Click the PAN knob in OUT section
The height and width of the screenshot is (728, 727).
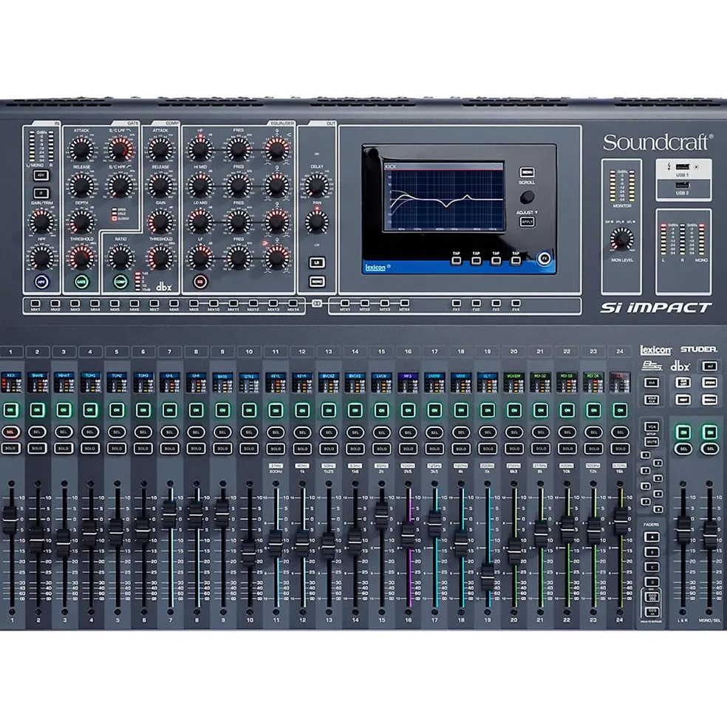pyautogui.click(x=317, y=222)
